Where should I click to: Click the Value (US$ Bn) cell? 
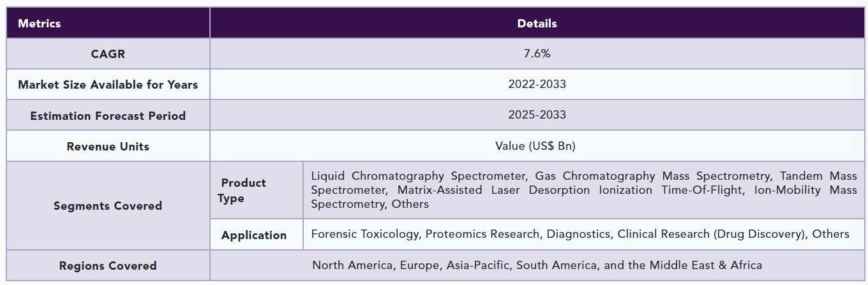tap(535, 146)
